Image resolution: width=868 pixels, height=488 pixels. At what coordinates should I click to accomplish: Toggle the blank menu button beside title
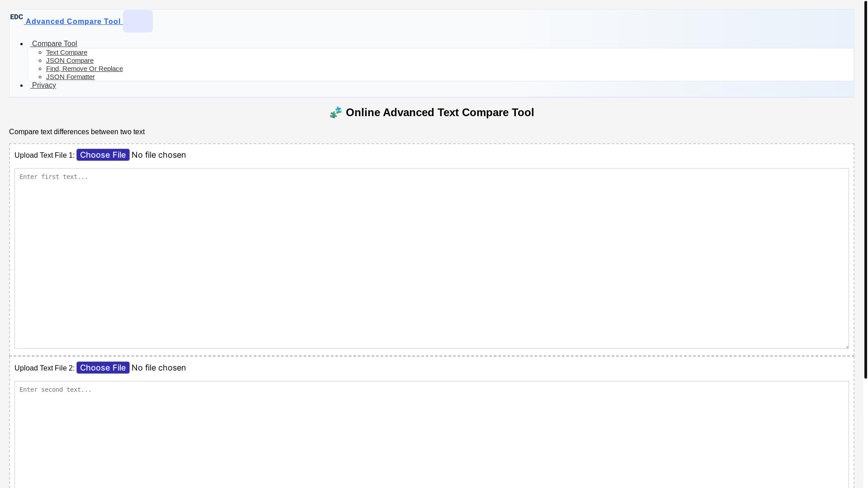[138, 21]
